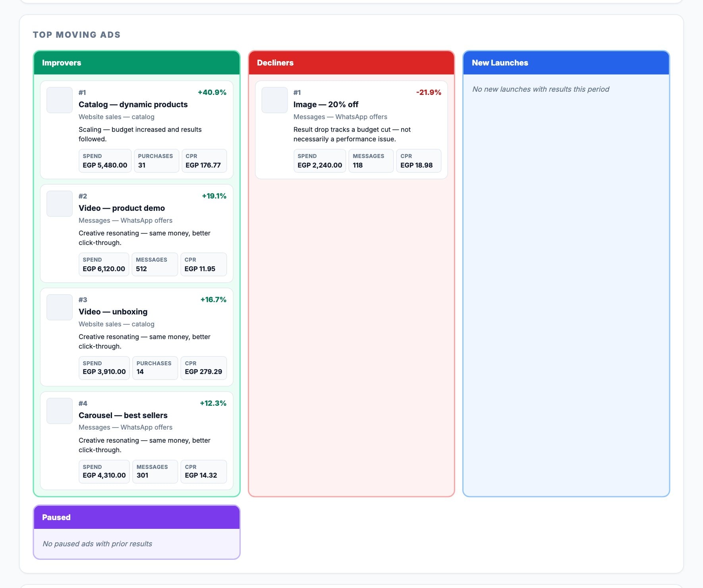Open ad title Catalog — dynamic products
Image resolution: width=703 pixels, height=588 pixels.
point(133,104)
